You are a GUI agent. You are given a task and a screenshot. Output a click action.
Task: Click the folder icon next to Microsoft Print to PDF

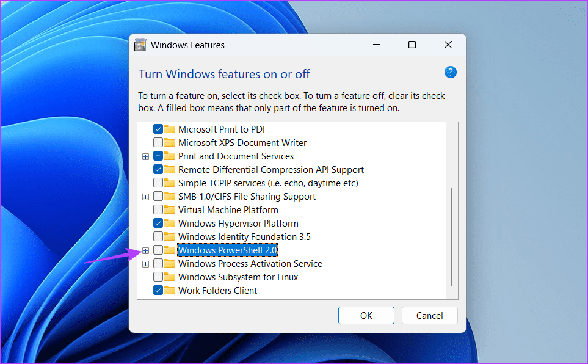169,129
